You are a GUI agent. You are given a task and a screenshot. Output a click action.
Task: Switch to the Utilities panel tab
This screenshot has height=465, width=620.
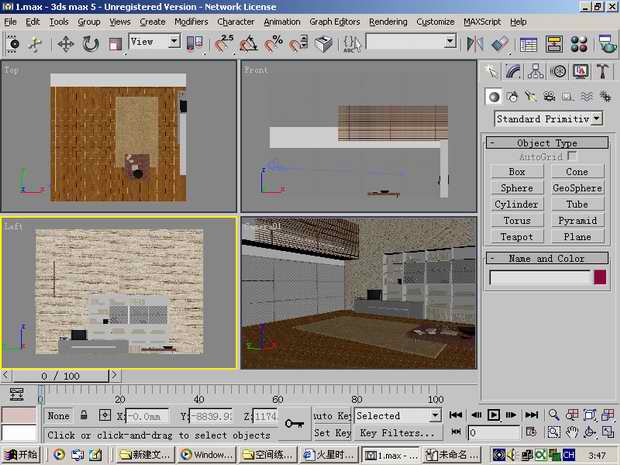(603, 72)
